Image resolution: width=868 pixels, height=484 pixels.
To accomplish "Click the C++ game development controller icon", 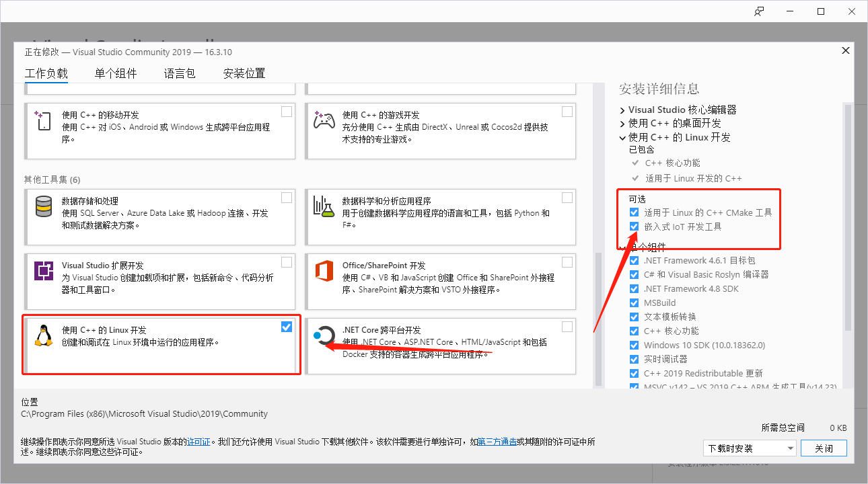I will click(x=324, y=121).
